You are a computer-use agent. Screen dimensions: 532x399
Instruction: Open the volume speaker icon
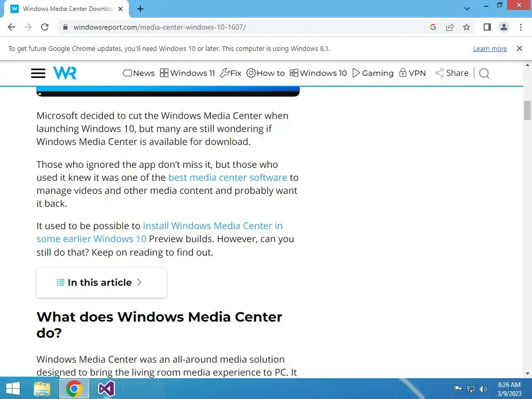point(483,389)
